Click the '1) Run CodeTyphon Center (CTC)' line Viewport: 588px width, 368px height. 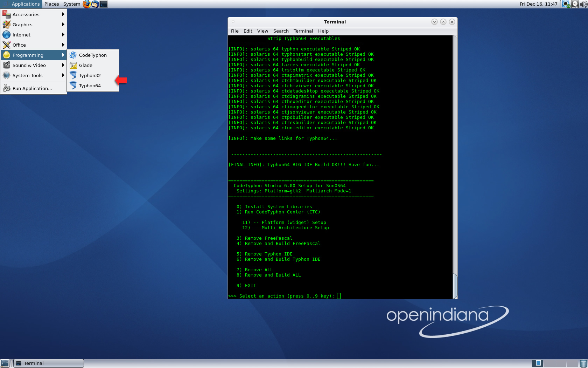[278, 212]
